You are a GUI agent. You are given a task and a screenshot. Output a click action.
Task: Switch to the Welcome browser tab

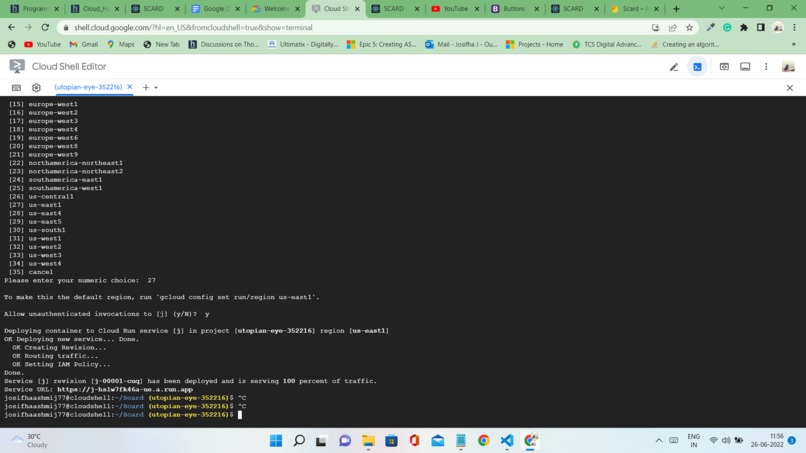coord(275,9)
